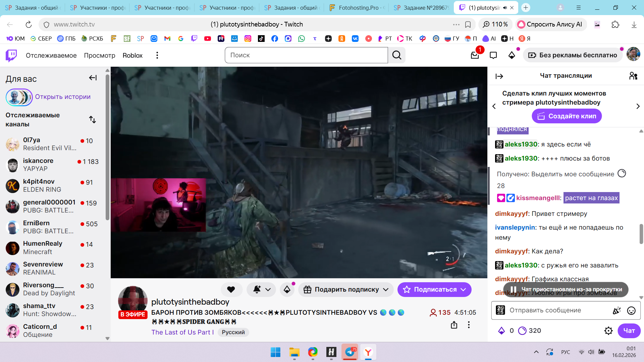Open the Отслеживаемое navigation item
Image resolution: width=644 pixels, height=362 pixels.
[51, 55]
